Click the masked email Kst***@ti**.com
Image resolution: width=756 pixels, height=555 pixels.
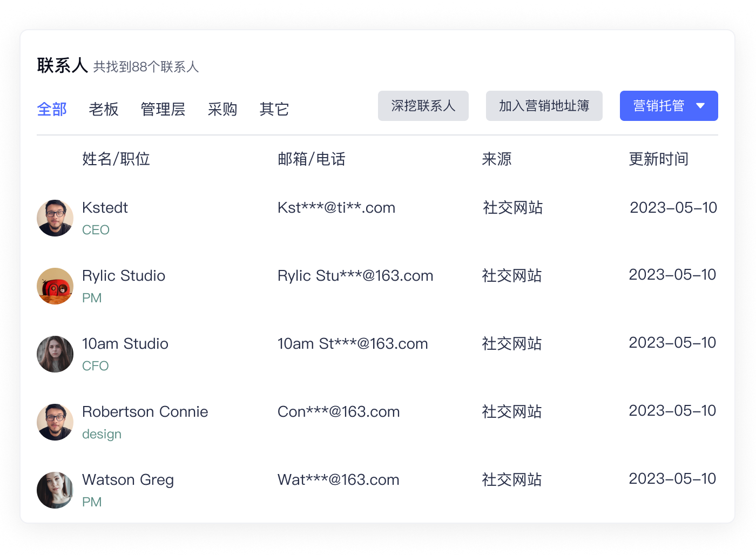click(x=336, y=207)
